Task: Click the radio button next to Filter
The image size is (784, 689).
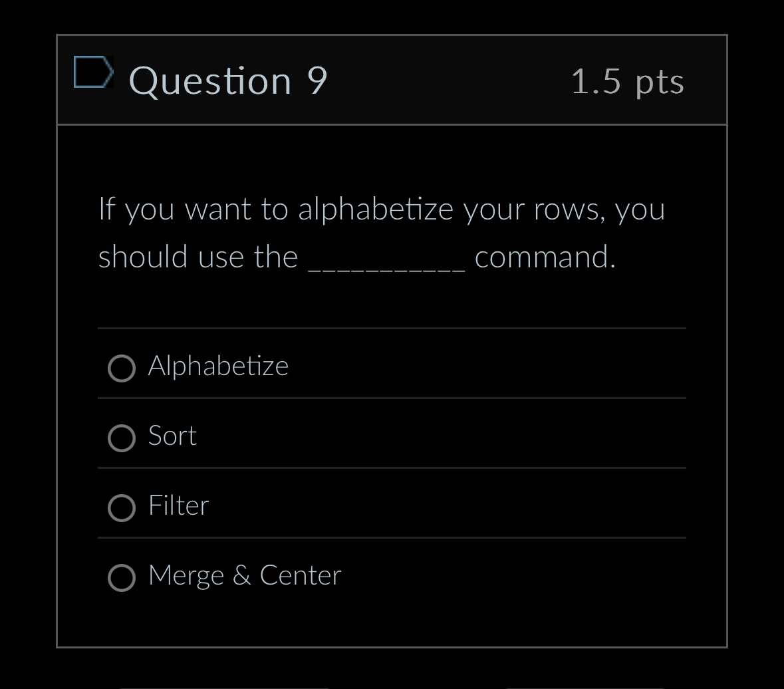Action: tap(122, 507)
